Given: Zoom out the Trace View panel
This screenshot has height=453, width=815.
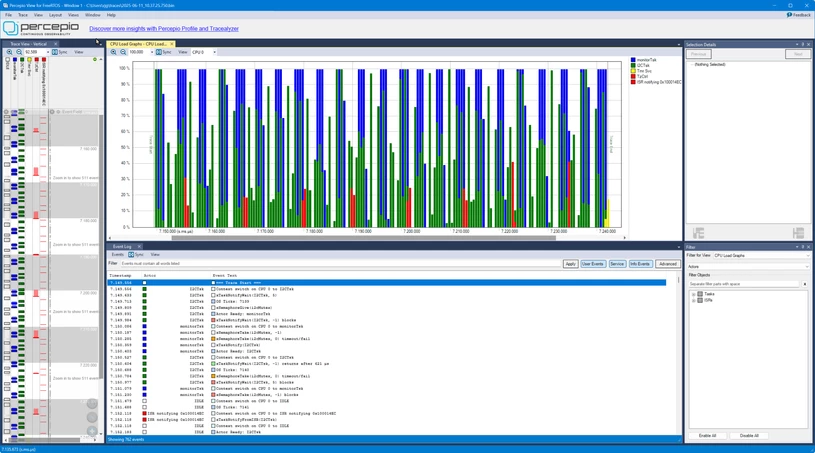Looking at the screenshot, I should (19, 52).
